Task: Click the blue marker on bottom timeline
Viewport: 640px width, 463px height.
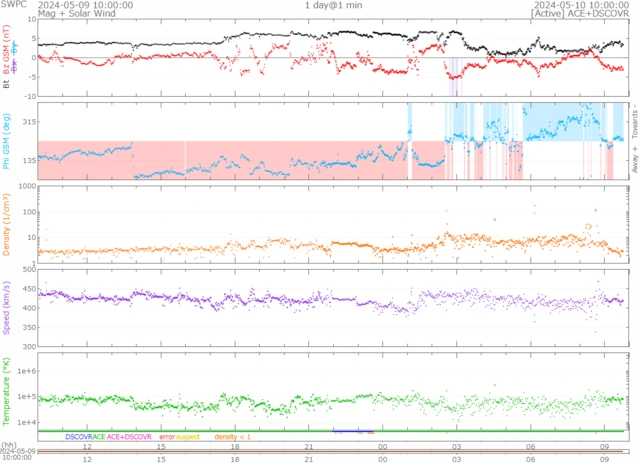Action: [x=352, y=432]
